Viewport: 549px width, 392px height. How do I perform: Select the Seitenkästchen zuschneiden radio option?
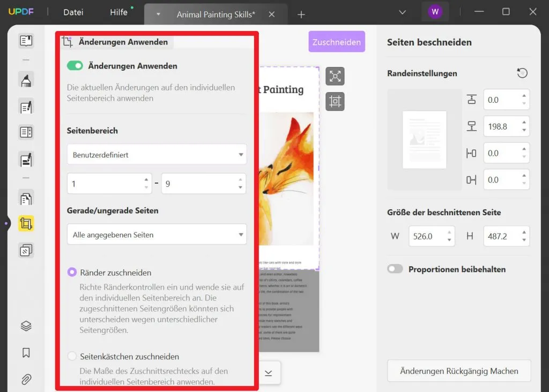coord(72,356)
